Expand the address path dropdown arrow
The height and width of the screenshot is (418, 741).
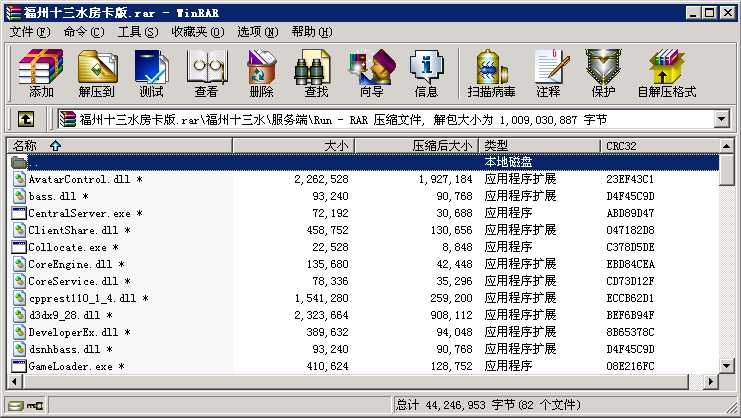[721, 119]
